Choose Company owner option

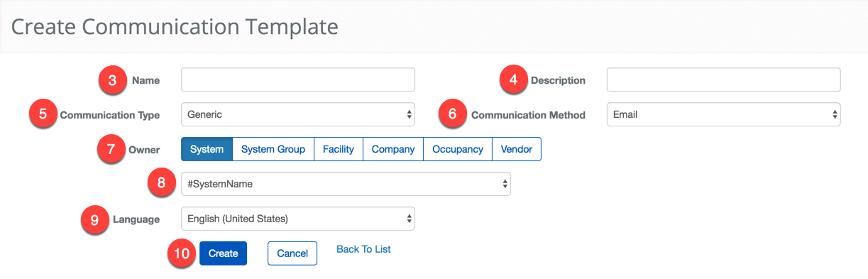coord(393,149)
